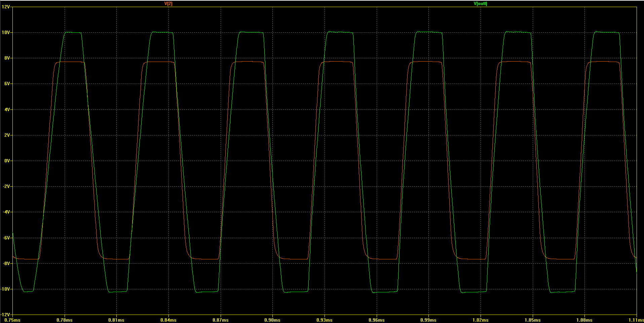Image resolution: width=644 pixels, height=323 pixels.
Task: Click the -10V vertical axis label
Action: point(5,289)
